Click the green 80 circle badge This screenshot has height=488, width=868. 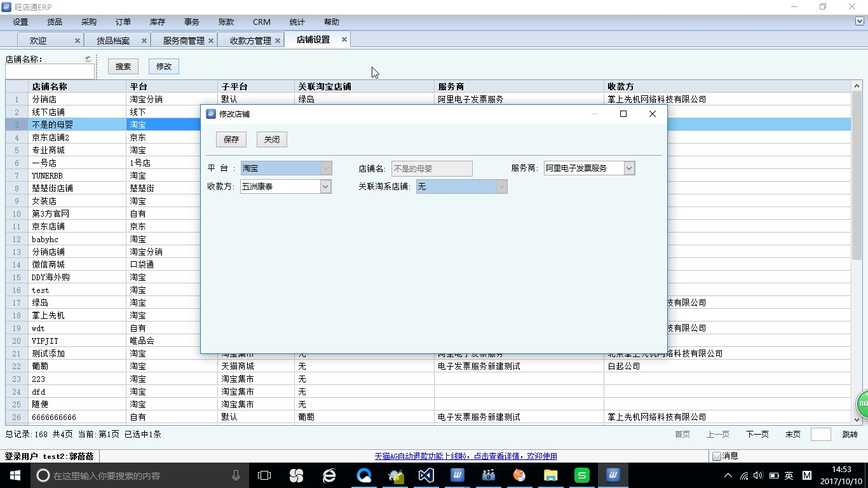click(x=862, y=403)
